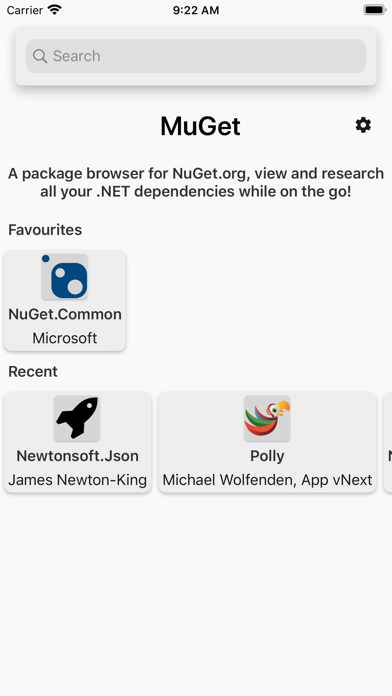Tap the Polly parrot icon
The height and width of the screenshot is (696, 392).
pyautogui.click(x=267, y=419)
